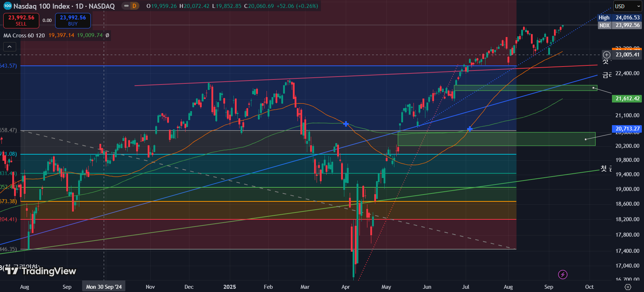Click the NDX 23,992.56 price label
644x292 pixels.
(619, 25)
